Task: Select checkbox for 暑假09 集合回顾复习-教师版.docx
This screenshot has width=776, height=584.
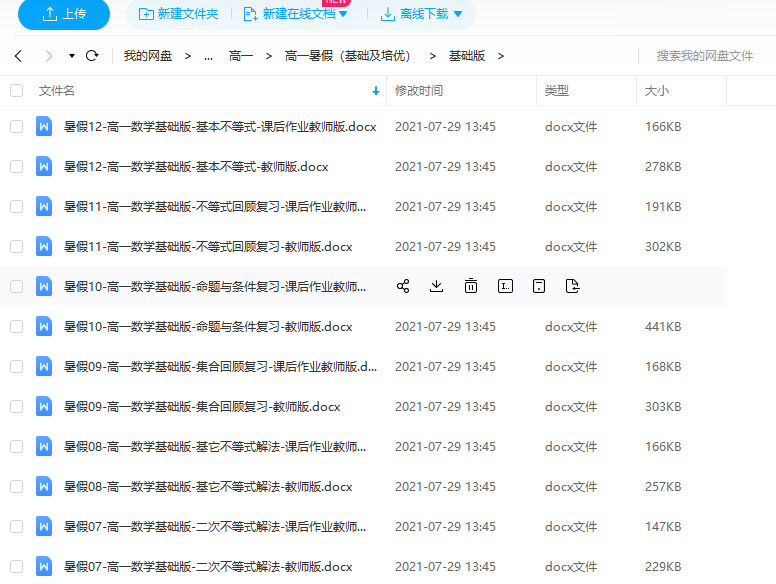Action: [x=16, y=407]
